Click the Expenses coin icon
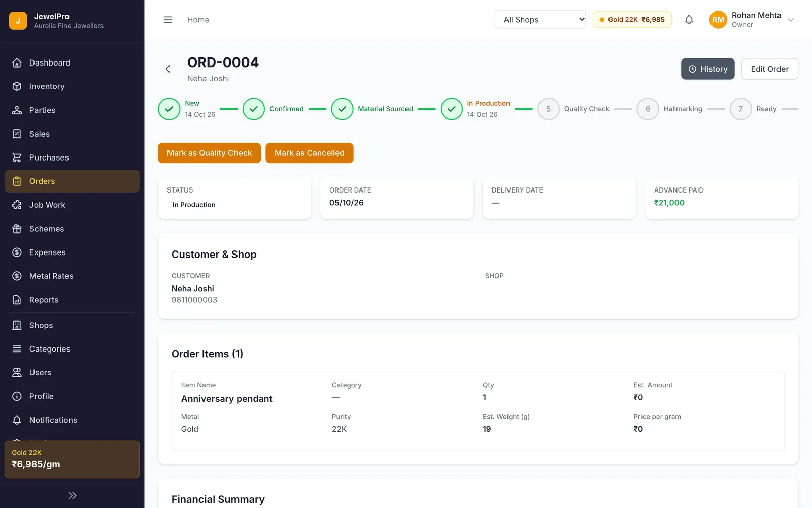Viewport: 812px width, 508px height. 17,252
